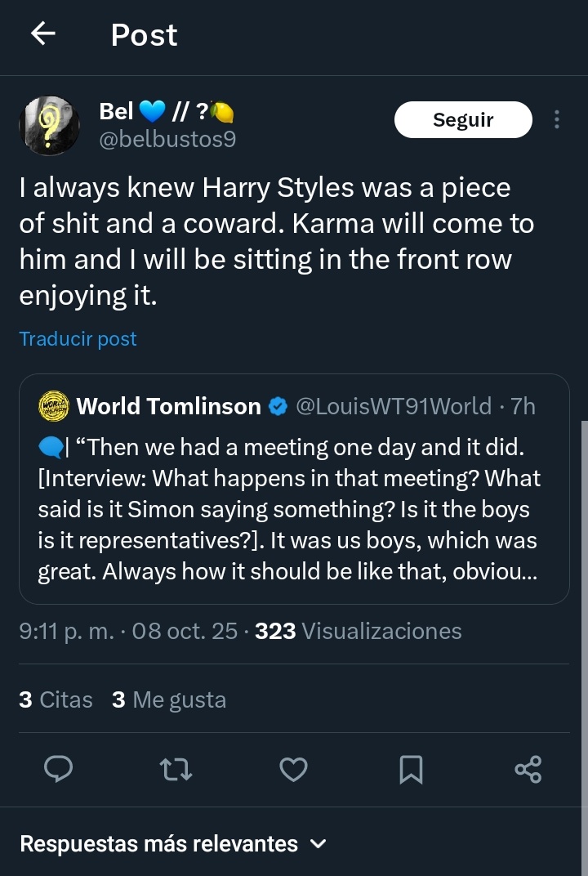
Task: View the 3 Me gusta likes list
Action: (x=169, y=699)
